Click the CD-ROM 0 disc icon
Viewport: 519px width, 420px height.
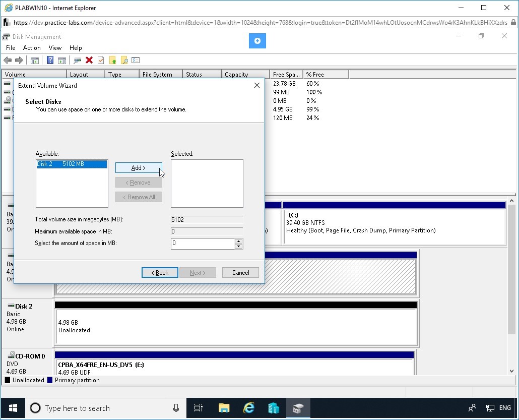coord(11,355)
